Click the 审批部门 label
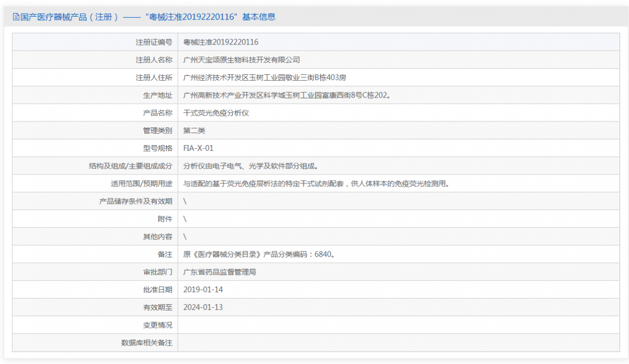The width and height of the screenshot is (629, 364). coord(158,272)
